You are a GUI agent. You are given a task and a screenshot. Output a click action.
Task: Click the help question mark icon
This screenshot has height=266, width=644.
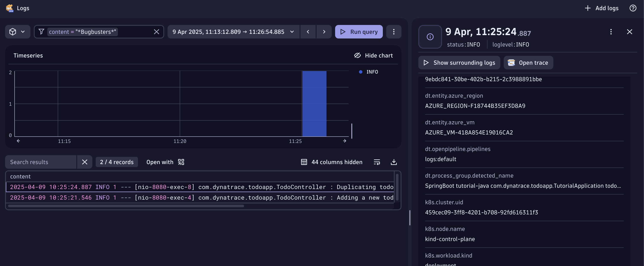pyautogui.click(x=633, y=8)
